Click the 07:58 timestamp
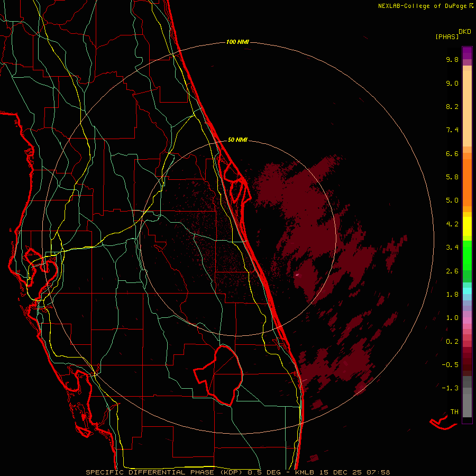This screenshot has height=476, width=476. pyautogui.click(x=378, y=472)
